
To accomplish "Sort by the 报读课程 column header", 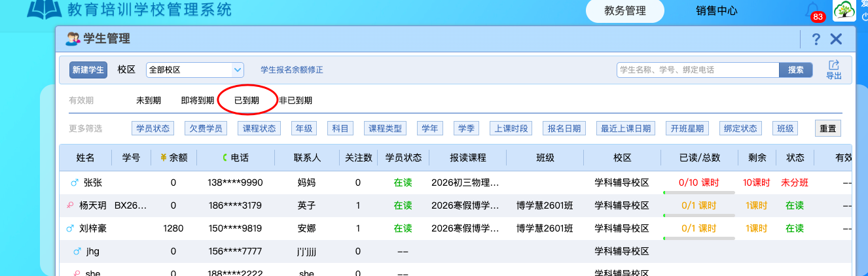I will pyautogui.click(x=468, y=158).
